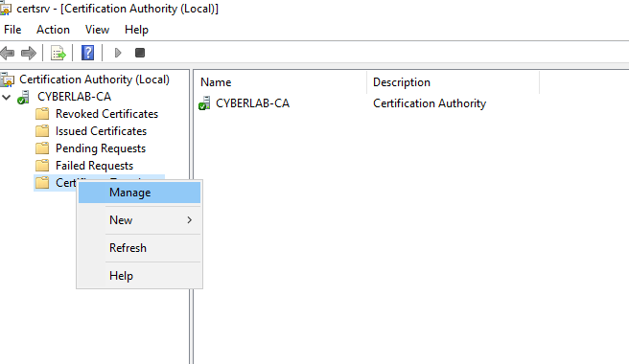Choose Manage from the context menu
The height and width of the screenshot is (364, 629).
139,193
